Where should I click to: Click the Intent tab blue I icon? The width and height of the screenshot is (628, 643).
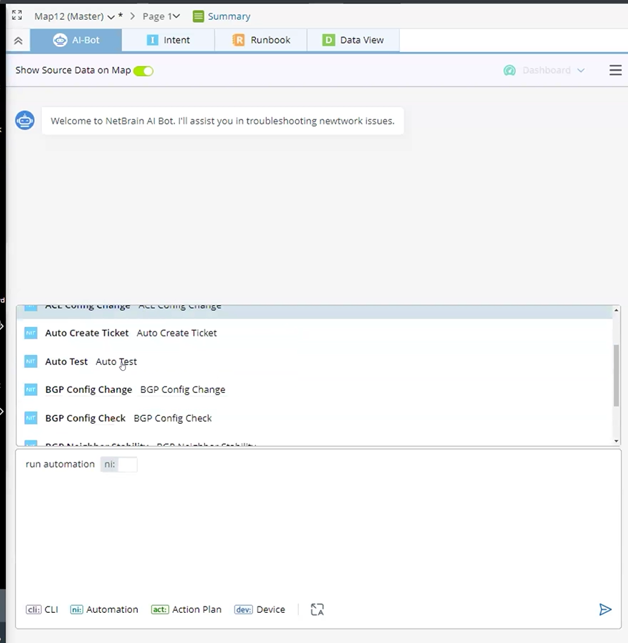coord(152,40)
